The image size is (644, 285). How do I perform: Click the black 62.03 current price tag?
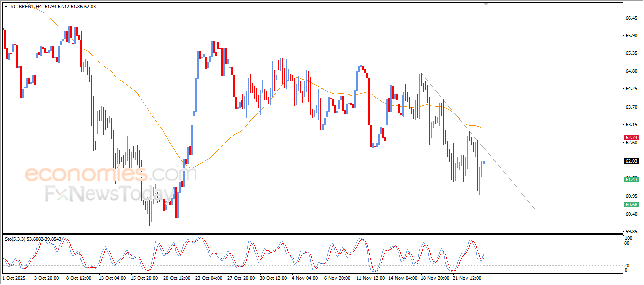631,161
